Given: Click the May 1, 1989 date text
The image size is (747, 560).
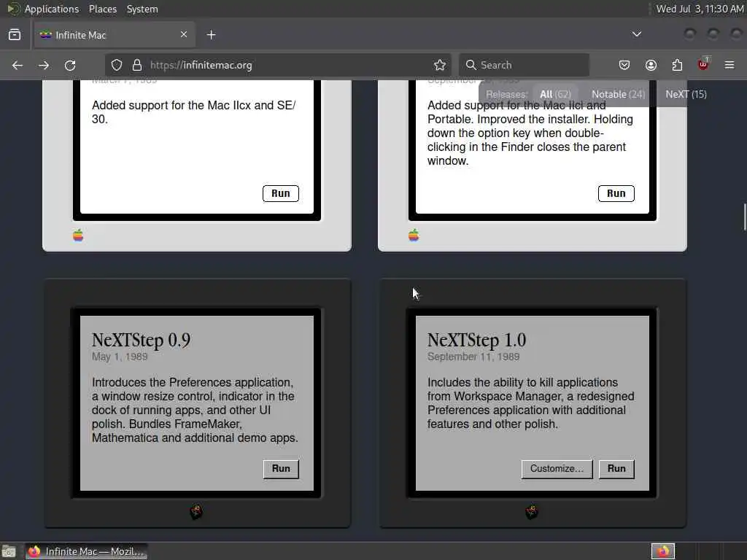Looking at the screenshot, I should click(120, 357).
